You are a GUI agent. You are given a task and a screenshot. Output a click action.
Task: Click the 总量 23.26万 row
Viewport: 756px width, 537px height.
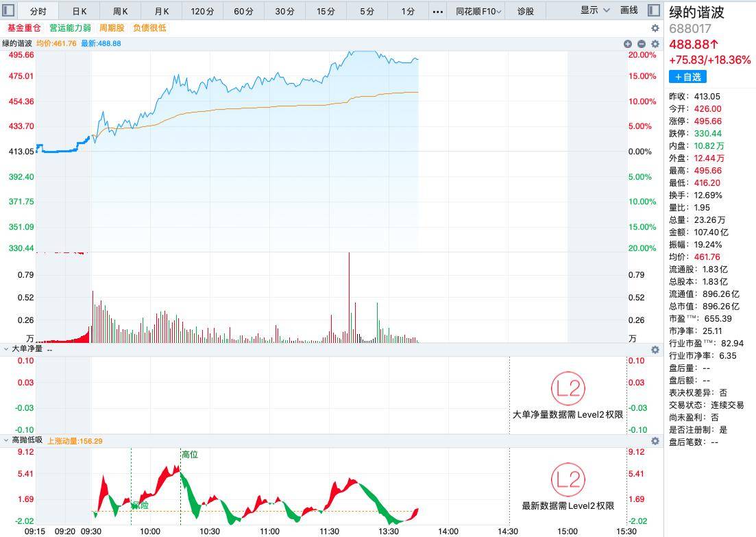(696, 220)
